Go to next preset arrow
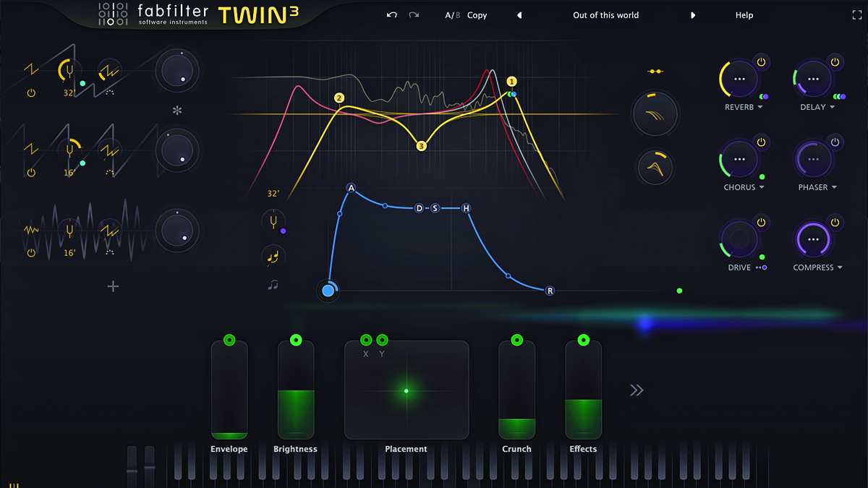The image size is (868, 488). tap(693, 15)
